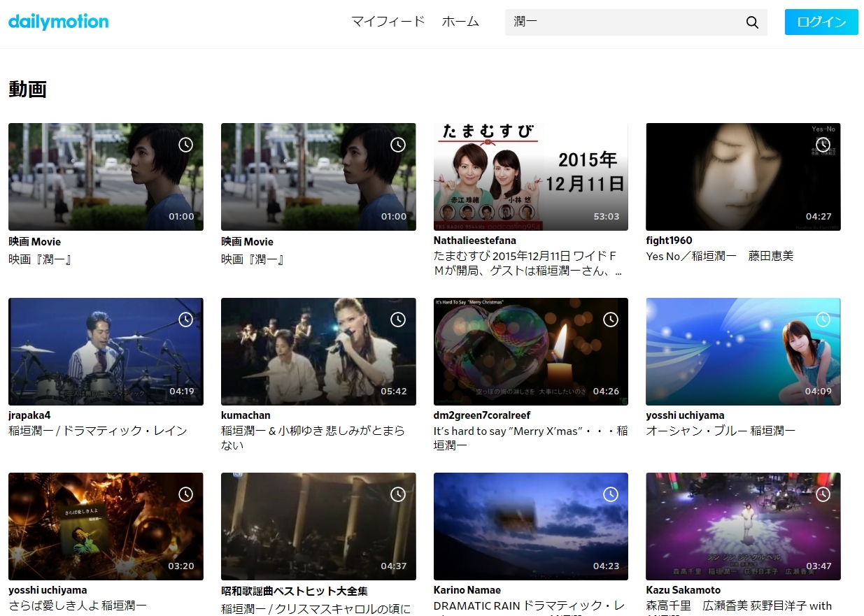Focus the search field containing 潤一

(x=626, y=22)
